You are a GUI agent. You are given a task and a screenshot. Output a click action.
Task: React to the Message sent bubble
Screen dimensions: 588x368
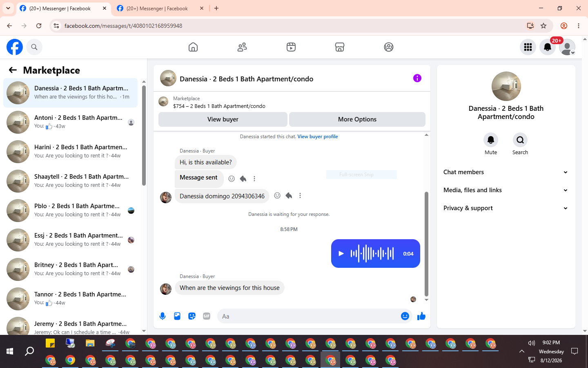[232, 179]
